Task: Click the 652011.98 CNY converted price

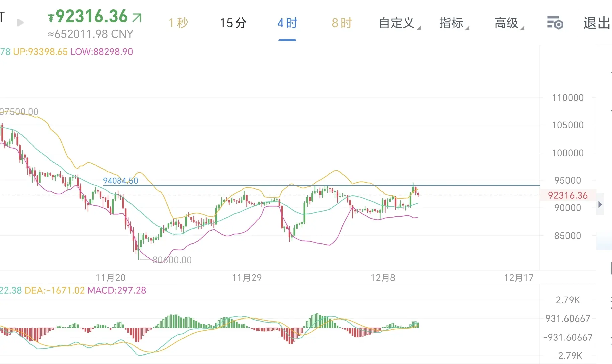Action: [91, 34]
